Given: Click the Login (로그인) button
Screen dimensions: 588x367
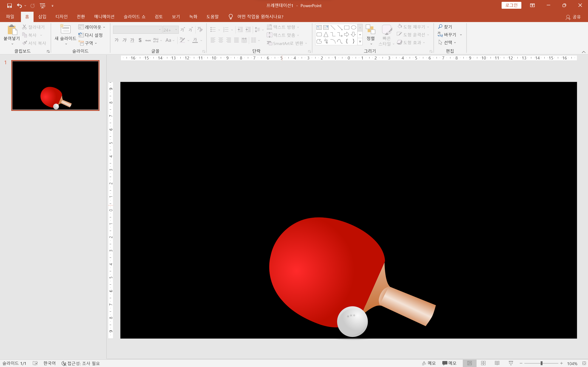Looking at the screenshot, I should tap(511, 5).
